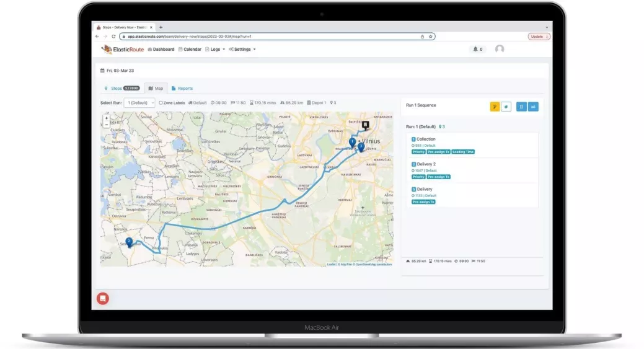This screenshot has width=644, height=349.
Task: Click the Default vehicle truck label
Action: click(198, 103)
